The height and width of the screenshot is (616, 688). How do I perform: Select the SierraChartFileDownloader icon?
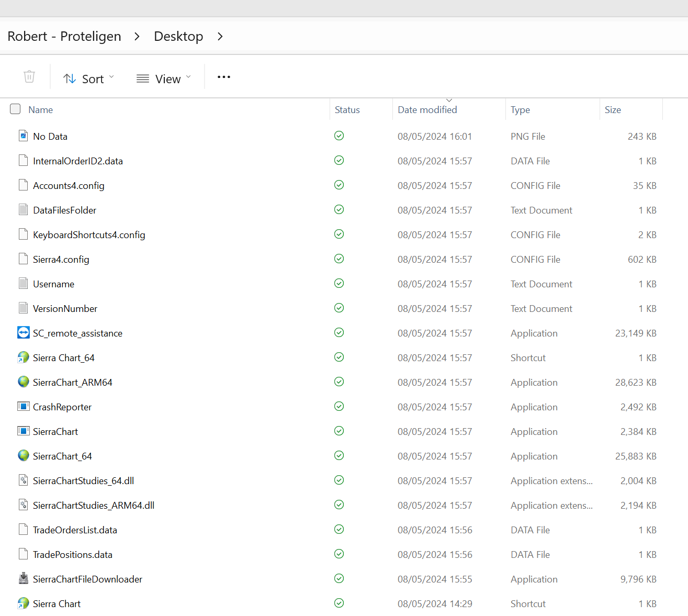24,579
